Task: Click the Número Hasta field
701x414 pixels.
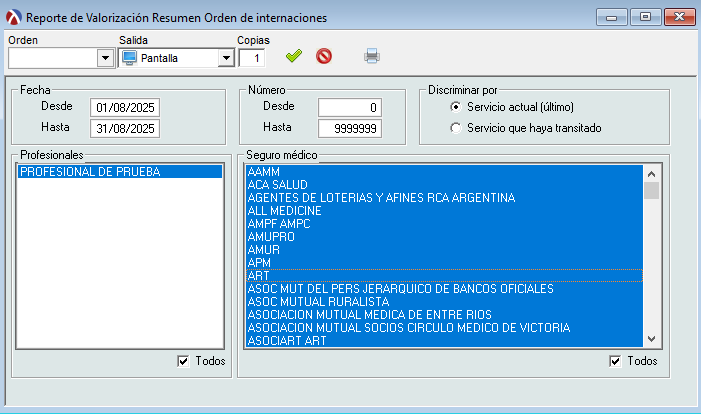Action: [x=349, y=128]
